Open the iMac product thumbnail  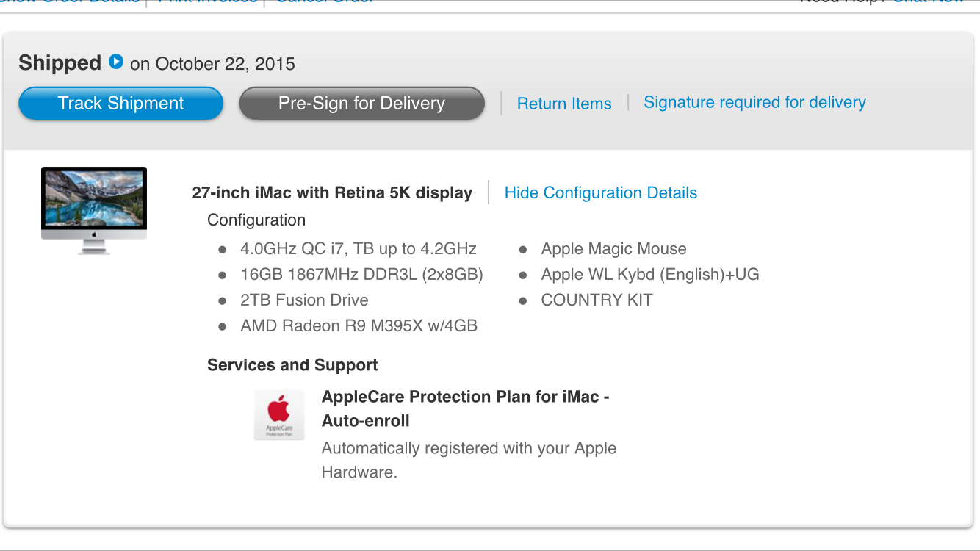(x=94, y=210)
